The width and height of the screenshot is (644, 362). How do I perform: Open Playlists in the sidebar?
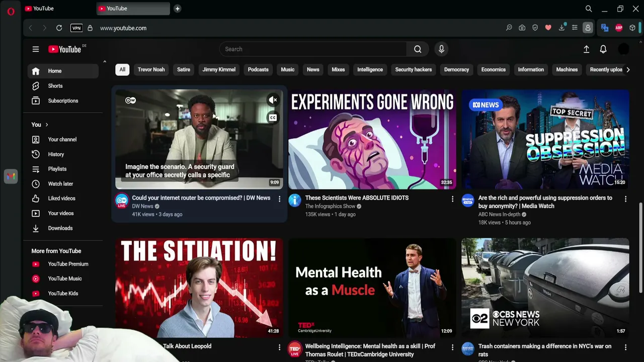pyautogui.click(x=63, y=169)
